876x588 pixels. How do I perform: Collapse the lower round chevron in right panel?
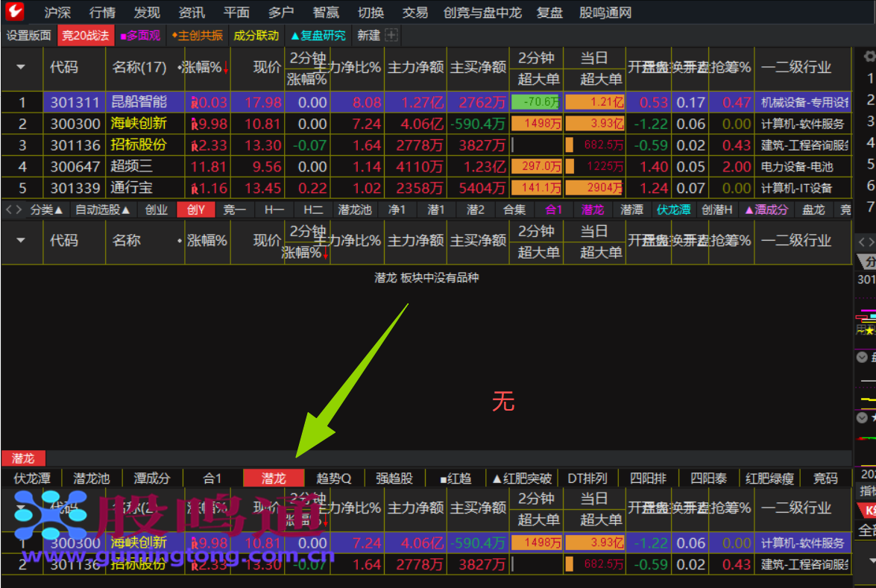click(862, 417)
